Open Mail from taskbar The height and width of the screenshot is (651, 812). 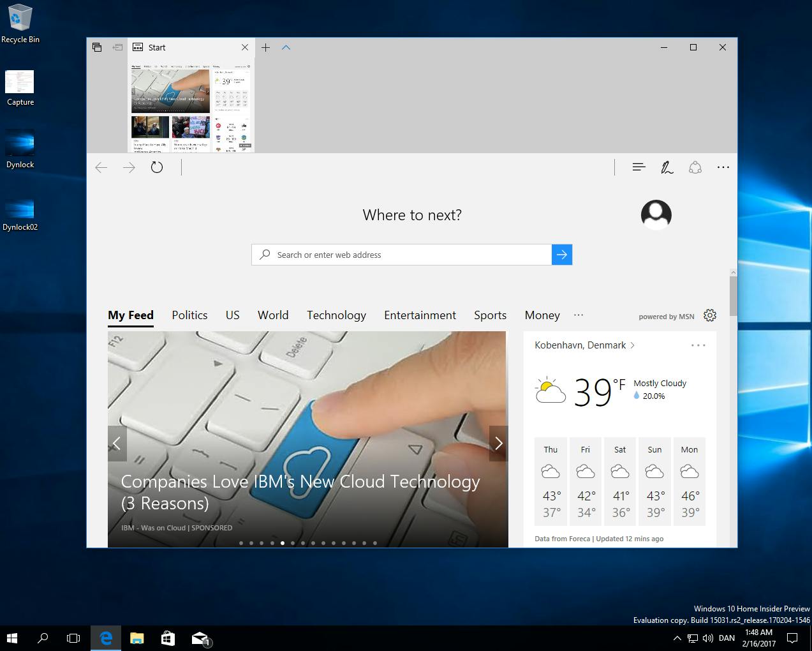pos(200,638)
